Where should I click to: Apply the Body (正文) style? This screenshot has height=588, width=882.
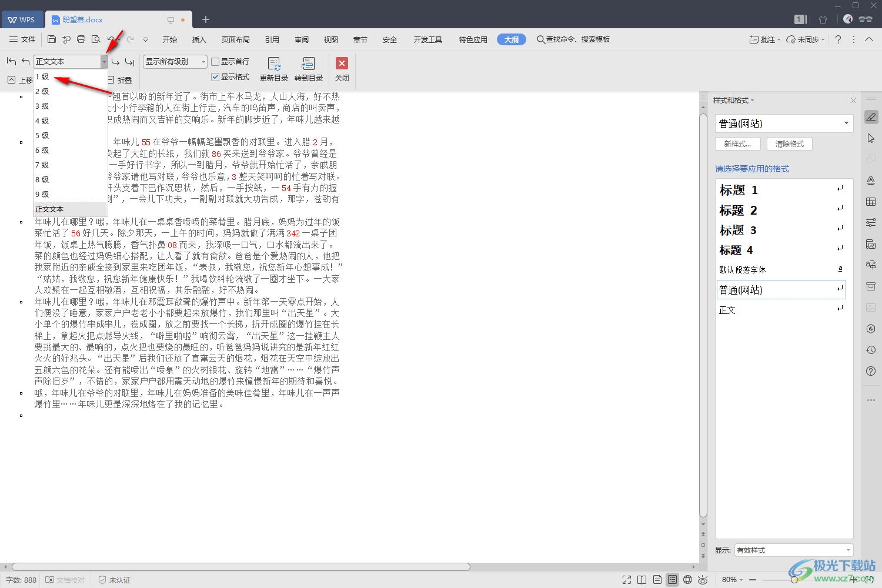point(782,310)
